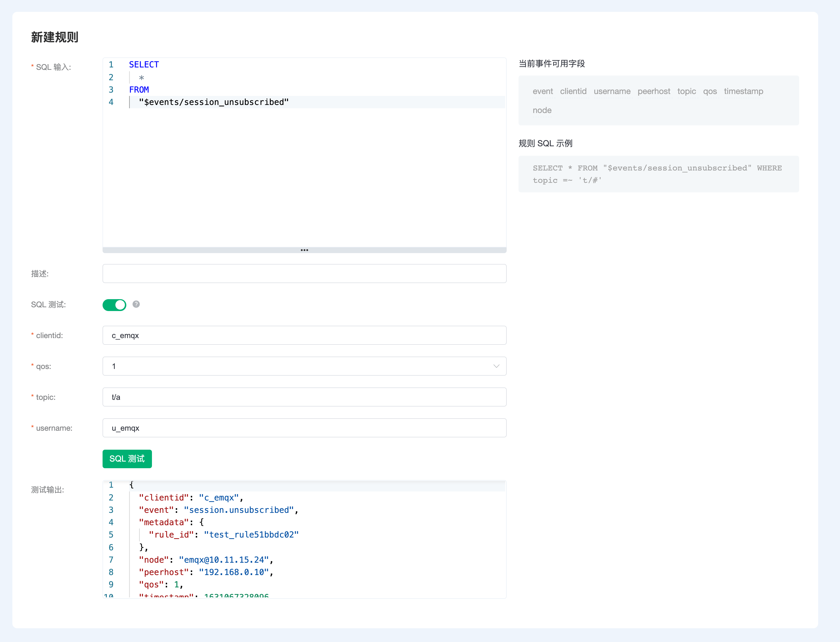Image resolution: width=840 pixels, height=642 pixels.
Task: Focus the topic input with t/a
Action: coord(304,397)
